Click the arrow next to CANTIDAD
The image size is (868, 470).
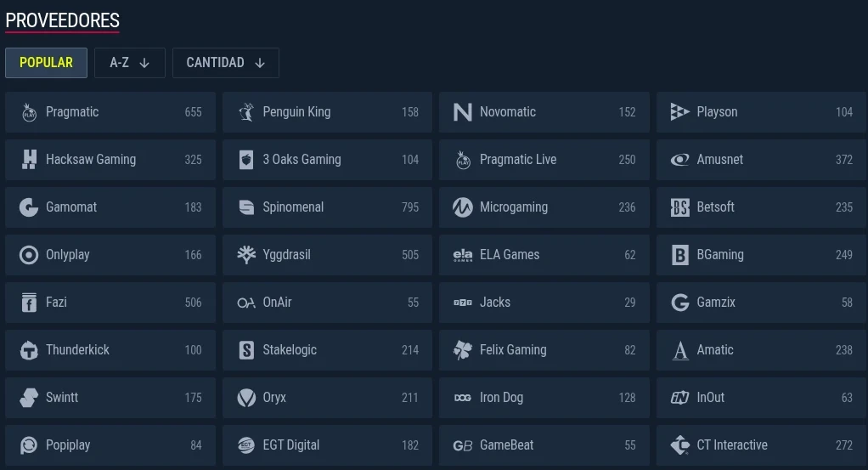[260, 63]
